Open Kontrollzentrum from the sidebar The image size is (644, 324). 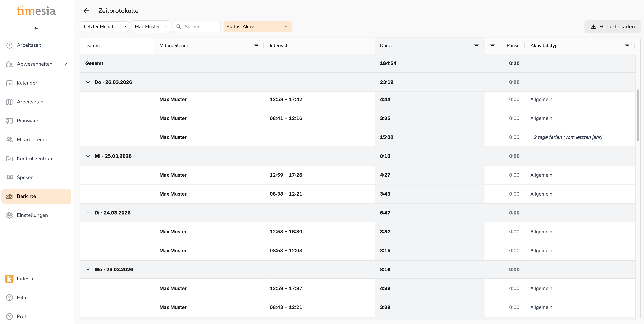[x=35, y=158]
